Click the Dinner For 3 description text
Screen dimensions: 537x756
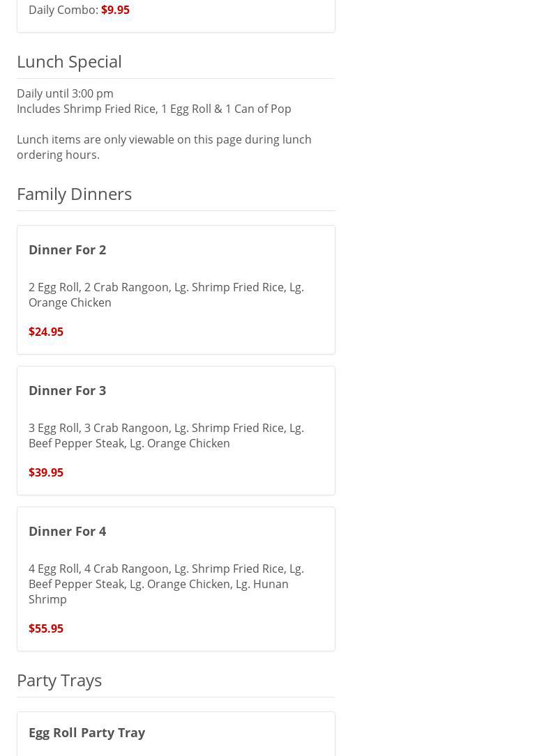pyautogui.click(x=166, y=435)
